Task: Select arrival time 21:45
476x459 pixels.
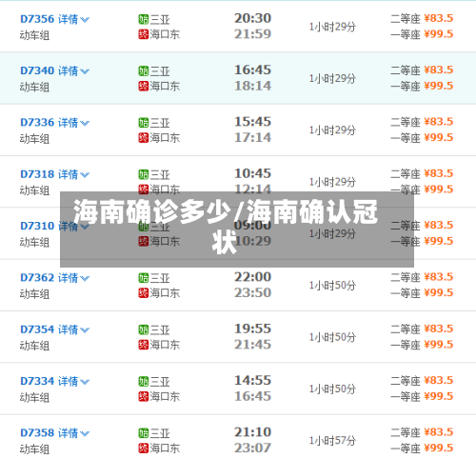Action: [252, 345]
